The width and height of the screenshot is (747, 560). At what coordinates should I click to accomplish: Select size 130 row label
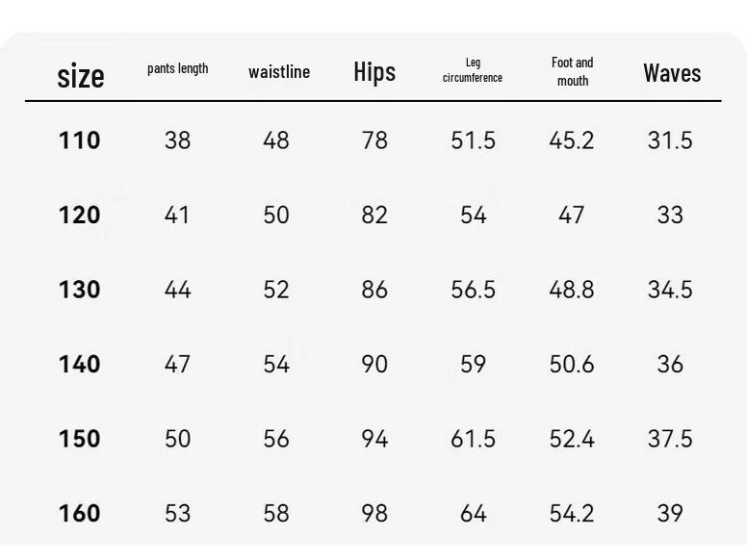(x=79, y=290)
